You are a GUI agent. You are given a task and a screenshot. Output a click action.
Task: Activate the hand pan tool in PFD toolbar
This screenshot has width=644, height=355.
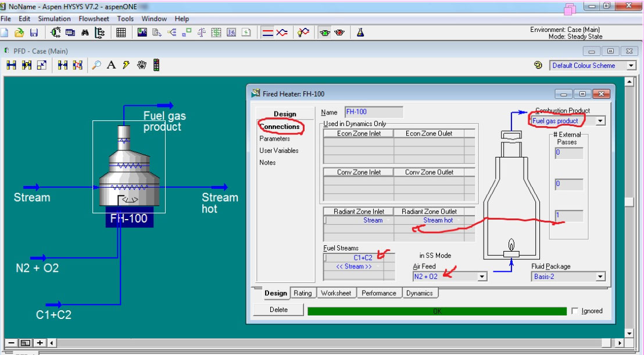click(141, 66)
